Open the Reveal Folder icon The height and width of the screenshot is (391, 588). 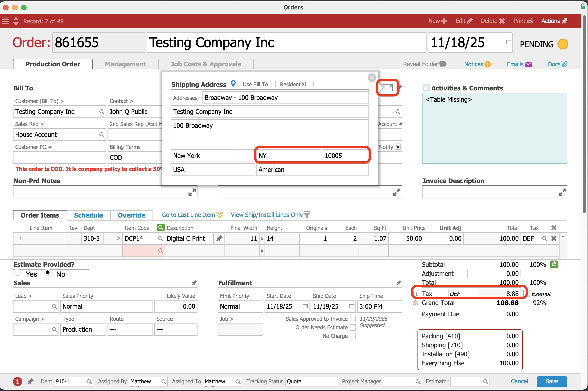443,64
